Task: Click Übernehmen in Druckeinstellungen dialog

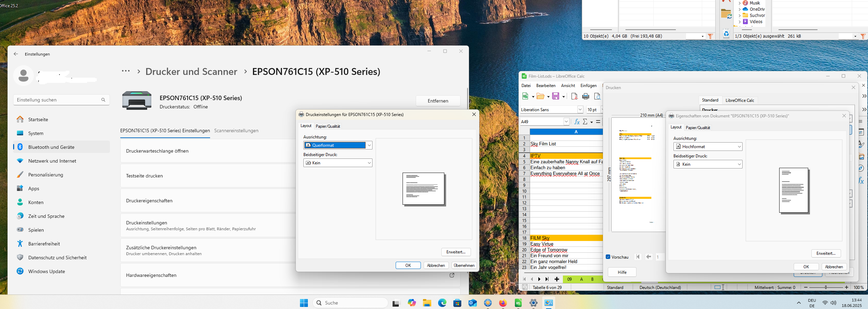Action: 464,265
